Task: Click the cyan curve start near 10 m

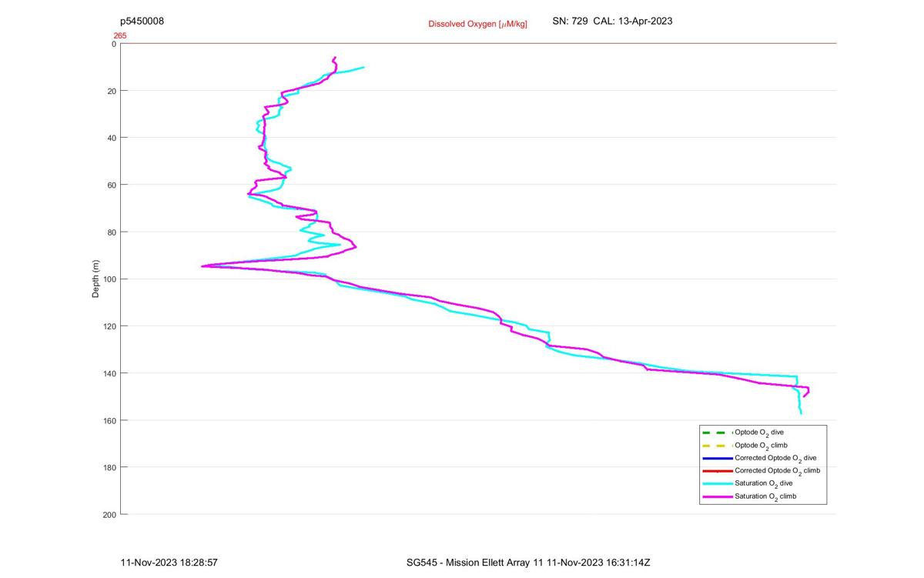Action: tap(363, 67)
